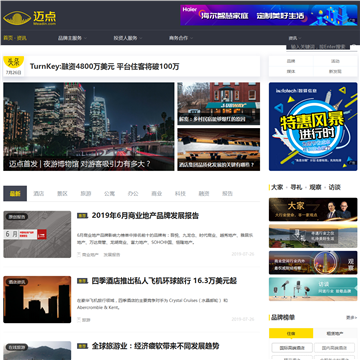
Task: Open the 资讯 search category dropdown
Action: [295, 38]
